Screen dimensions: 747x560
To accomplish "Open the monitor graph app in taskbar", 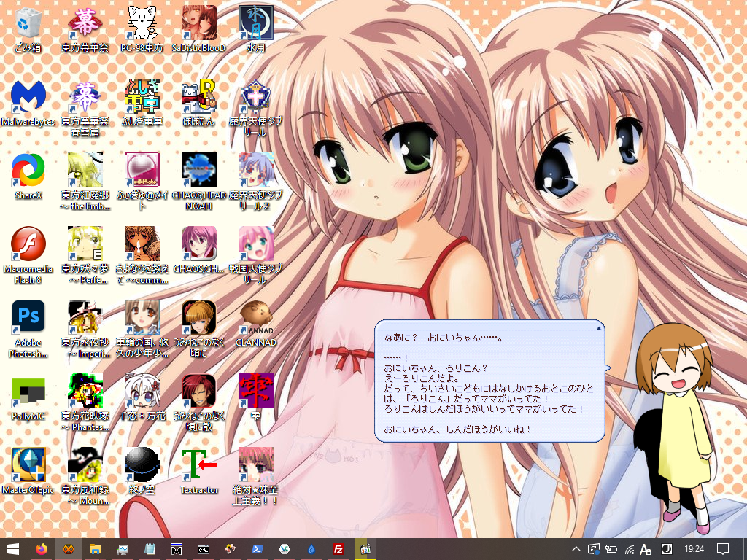I will pos(123,549).
